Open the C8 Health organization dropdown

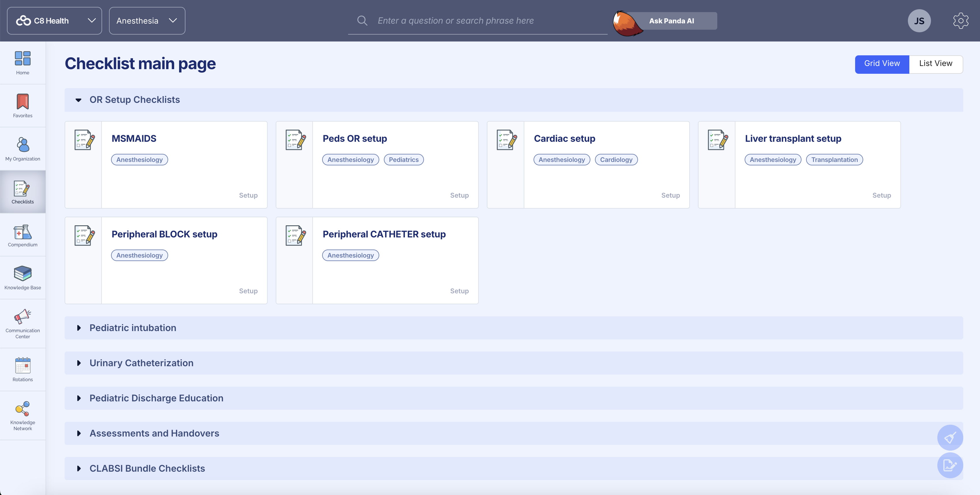click(55, 20)
